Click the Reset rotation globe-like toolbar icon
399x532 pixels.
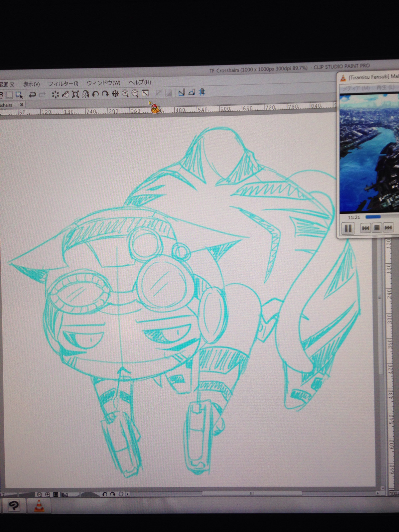click(x=115, y=94)
